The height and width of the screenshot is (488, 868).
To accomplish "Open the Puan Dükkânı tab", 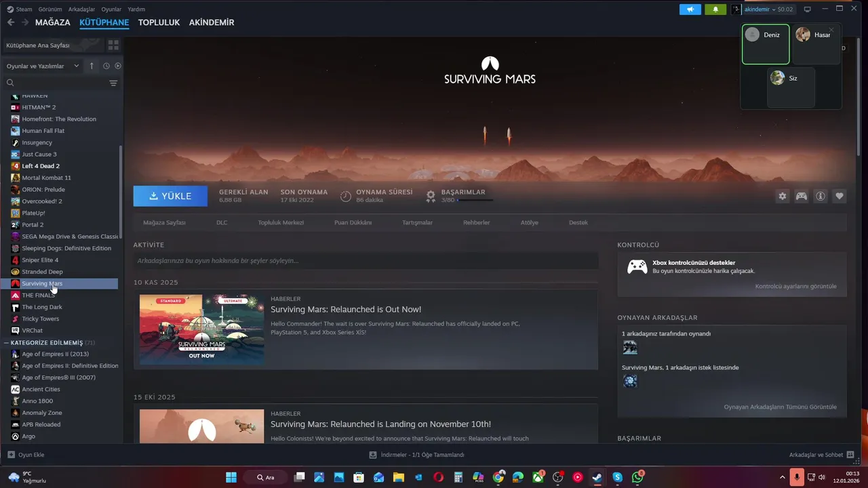I will [x=353, y=222].
